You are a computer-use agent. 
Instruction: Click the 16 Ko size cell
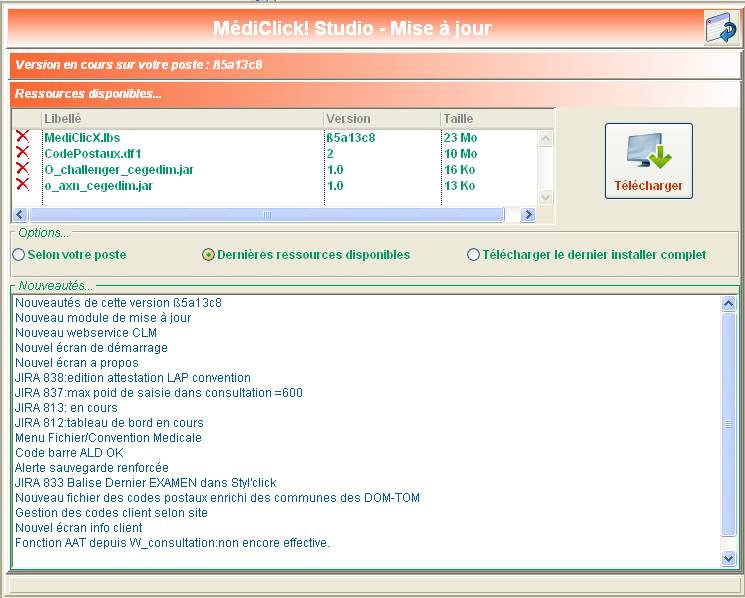point(459,170)
